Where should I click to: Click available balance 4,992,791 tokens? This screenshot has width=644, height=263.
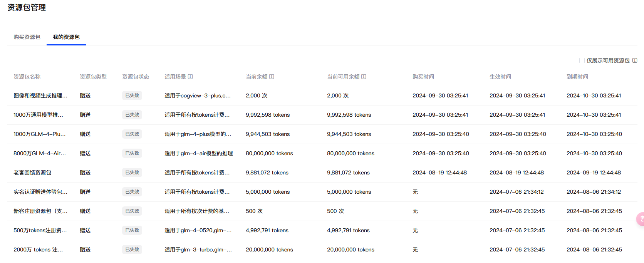348,230
